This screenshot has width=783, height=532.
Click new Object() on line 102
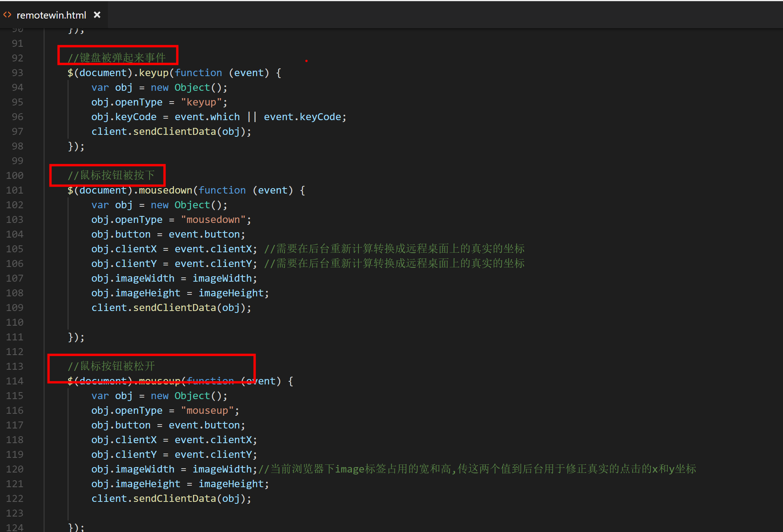coord(186,205)
